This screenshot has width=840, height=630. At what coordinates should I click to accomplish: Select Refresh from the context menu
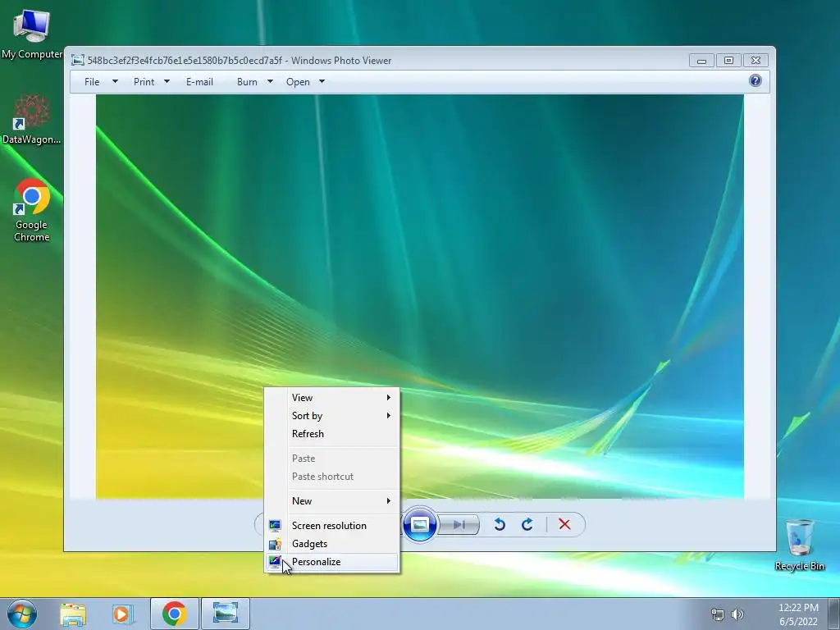coord(331,434)
